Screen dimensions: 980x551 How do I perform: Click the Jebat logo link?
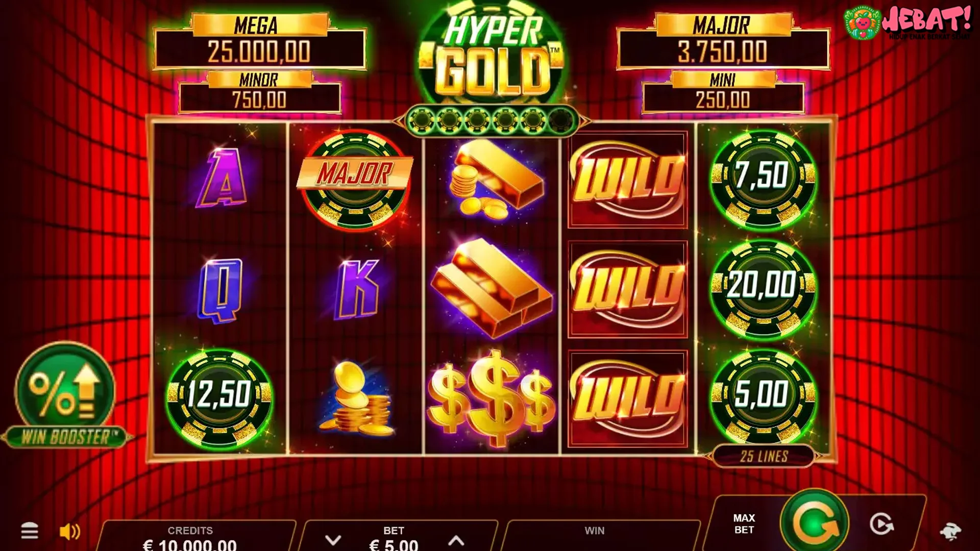907,23
